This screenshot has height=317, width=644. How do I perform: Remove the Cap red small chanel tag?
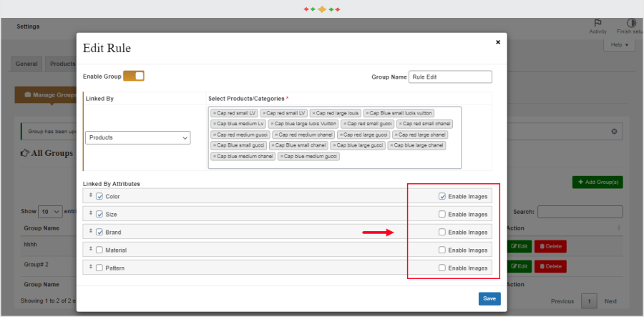click(401, 124)
